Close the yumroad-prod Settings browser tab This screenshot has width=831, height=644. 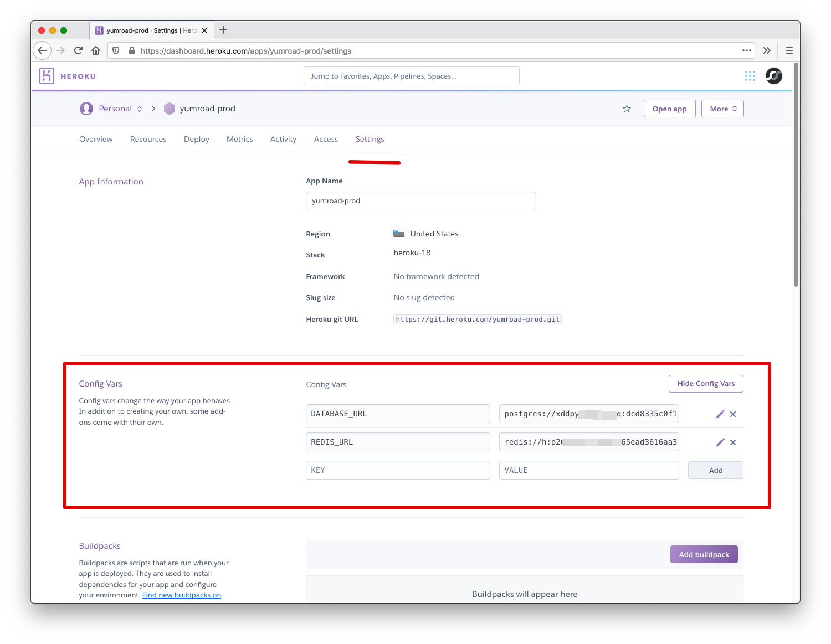(204, 30)
